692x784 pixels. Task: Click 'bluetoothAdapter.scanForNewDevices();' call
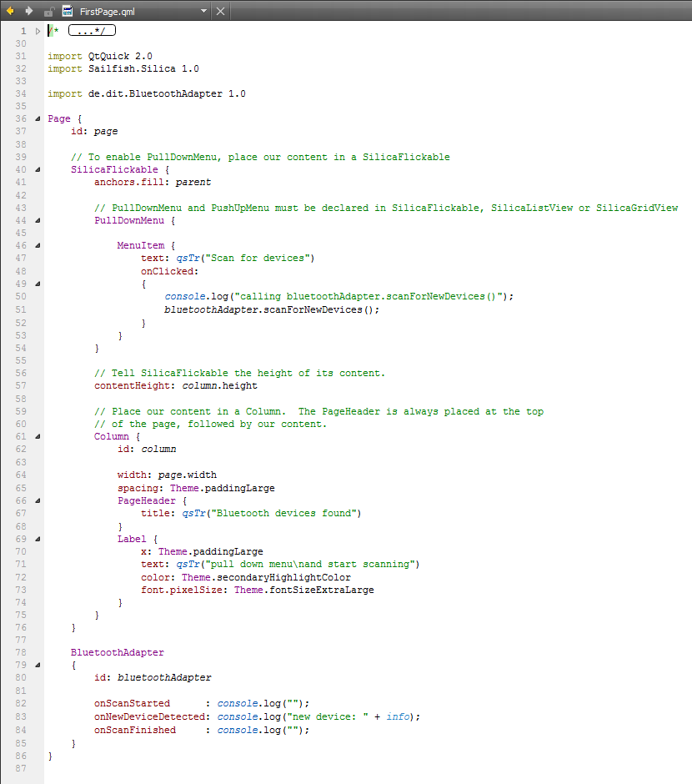272,309
